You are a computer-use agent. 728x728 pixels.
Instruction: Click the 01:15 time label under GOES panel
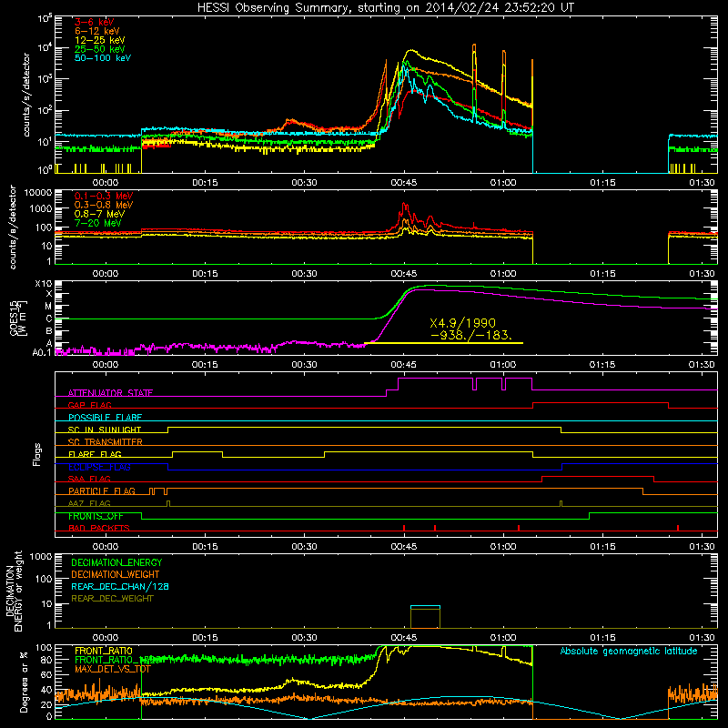[602, 365]
